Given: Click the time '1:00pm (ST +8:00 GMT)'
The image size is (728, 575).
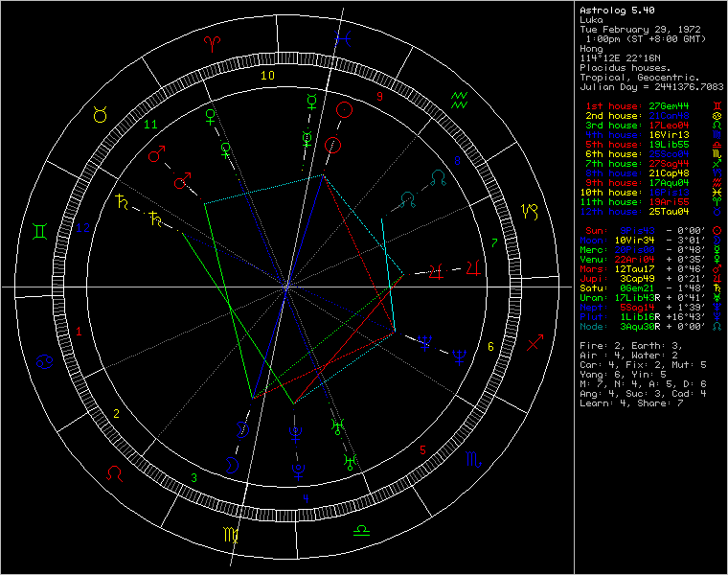Looking at the screenshot, I should click(x=646, y=39).
